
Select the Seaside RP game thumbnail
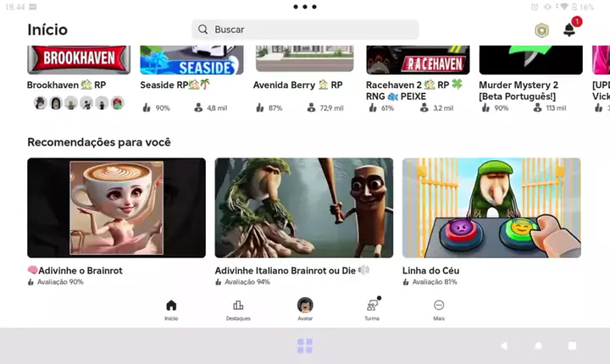pyautogui.click(x=191, y=60)
